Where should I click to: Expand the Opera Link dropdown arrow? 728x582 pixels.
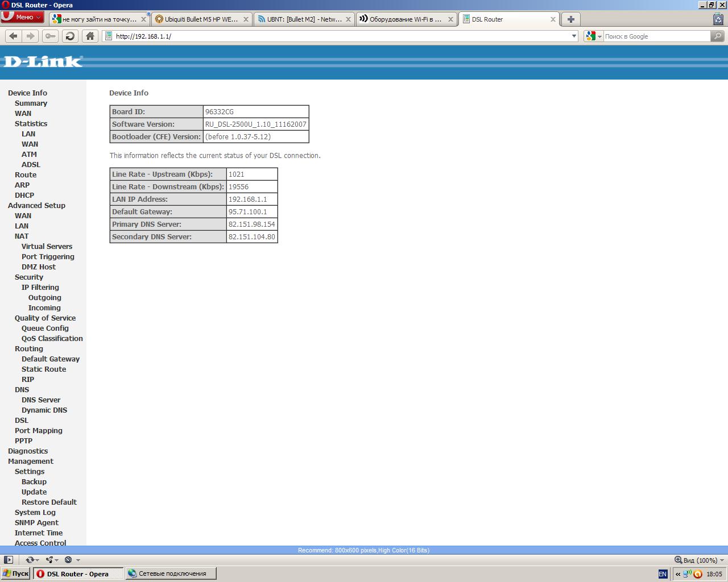38,560
